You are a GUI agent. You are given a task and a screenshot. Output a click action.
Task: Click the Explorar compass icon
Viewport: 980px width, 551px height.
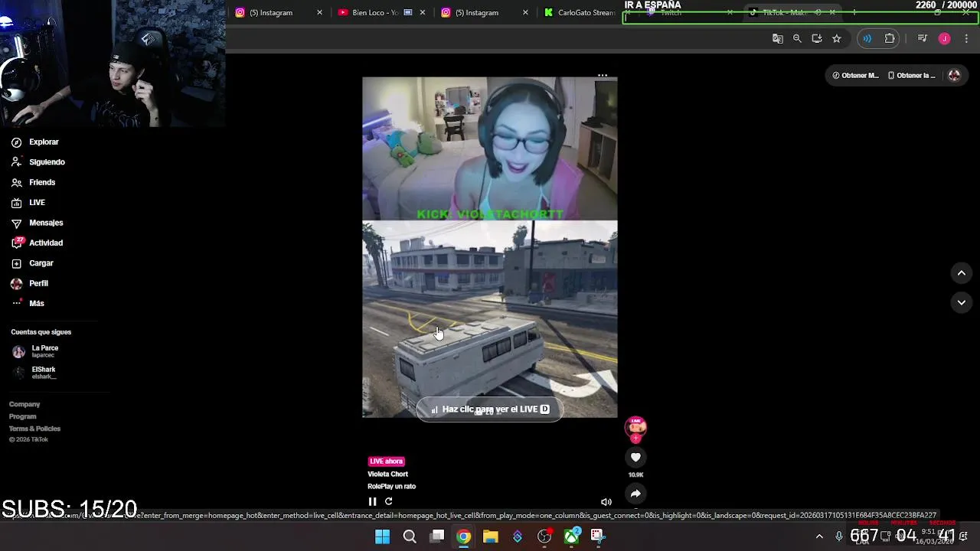pos(16,142)
